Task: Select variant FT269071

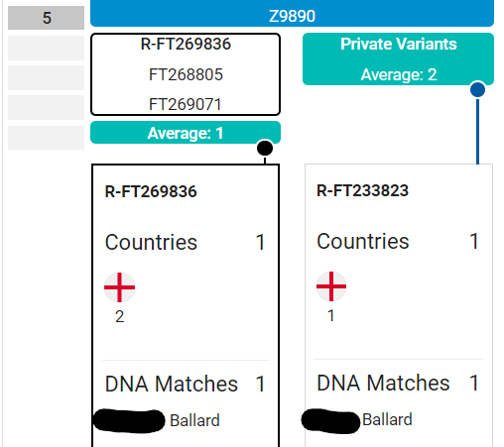Action: pos(186,104)
